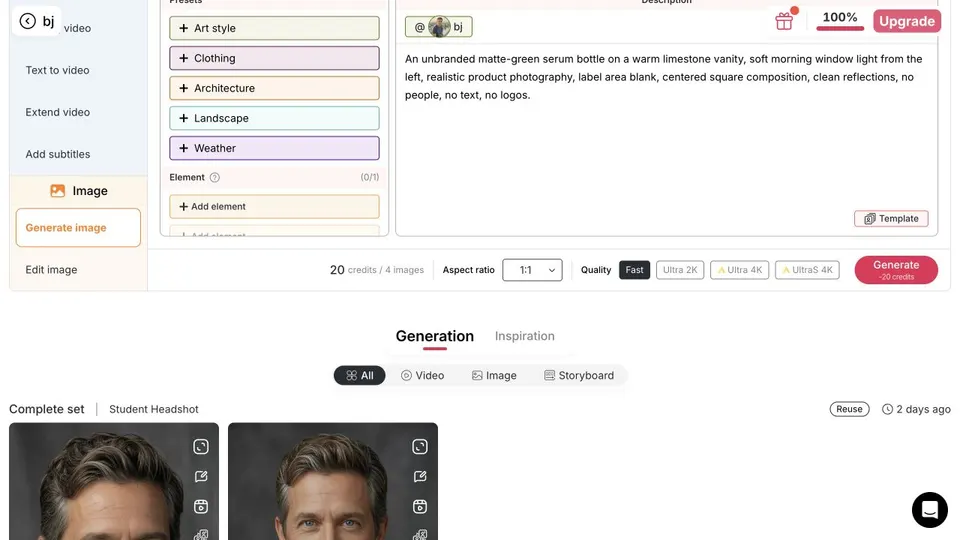Click the clock icon beside 2 days ago

point(887,410)
